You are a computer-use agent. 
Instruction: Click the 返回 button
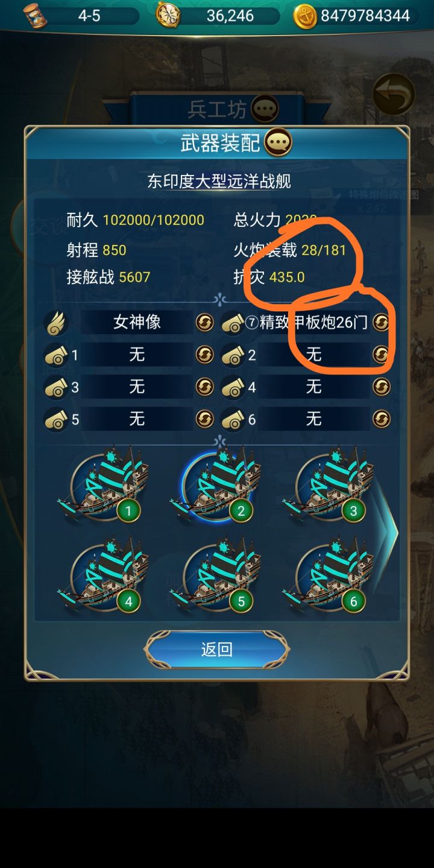pos(217,650)
